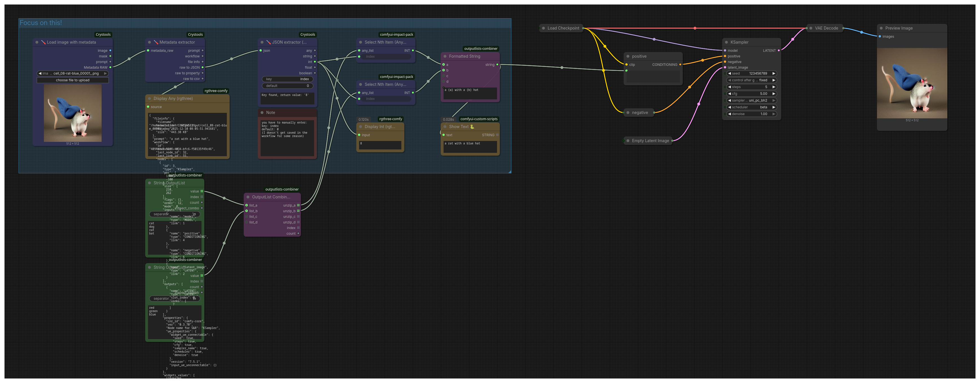Click the Note text area about manually entering key

[288, 138]
